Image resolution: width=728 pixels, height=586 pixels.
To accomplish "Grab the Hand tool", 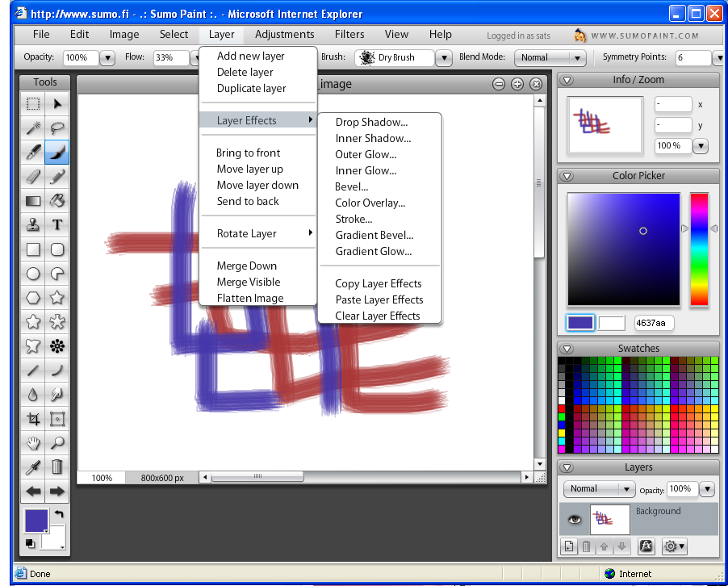I will pos(33,442).
